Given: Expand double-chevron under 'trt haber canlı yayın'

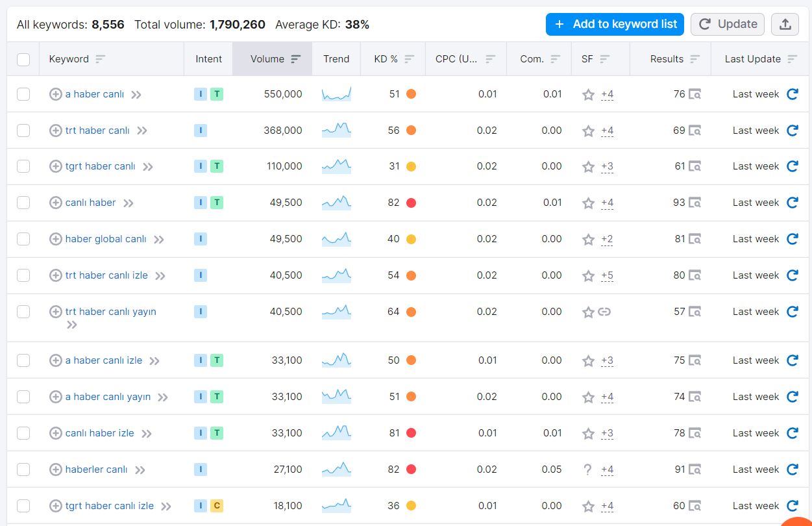Looking at the screenshot, I should (x=72, y=325).
